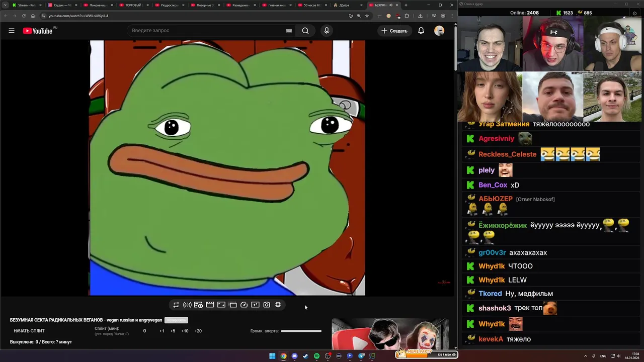This screenshot has width=644, height=362.
Task: Open the browser downloads icon
Action: [x=420, y=16]
